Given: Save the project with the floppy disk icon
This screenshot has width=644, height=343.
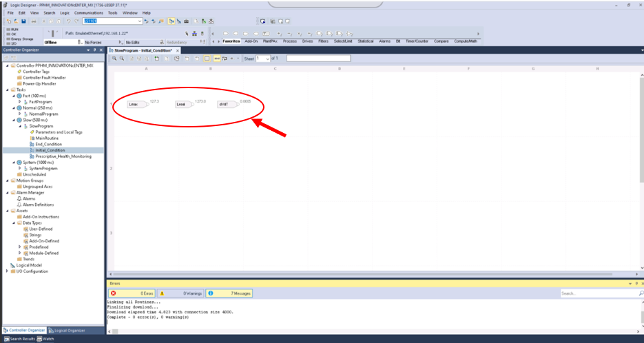Looking at the screenshot, I should (23, 21).
